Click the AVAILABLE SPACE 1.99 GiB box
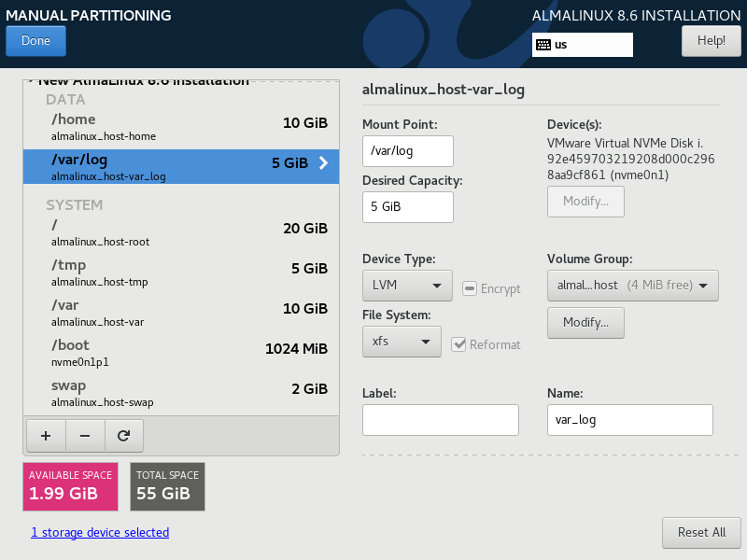 point(71,486)
